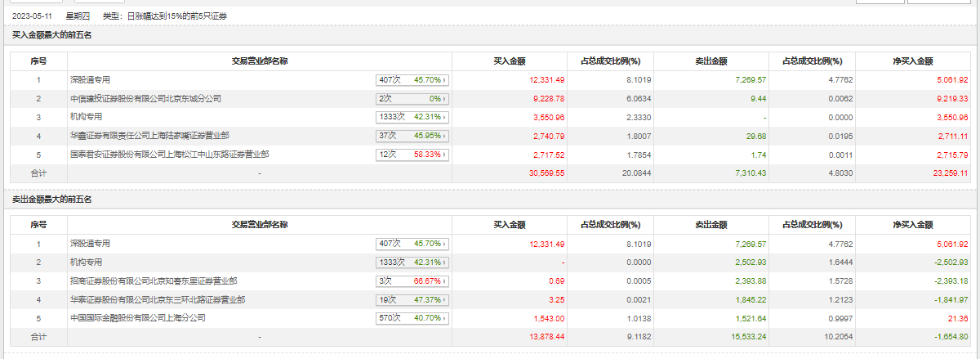The width and height of the screenshot is (980, 359).
Task: Expand the 570次 40.70% win-rate badge
Action: (x=446, y=318)
